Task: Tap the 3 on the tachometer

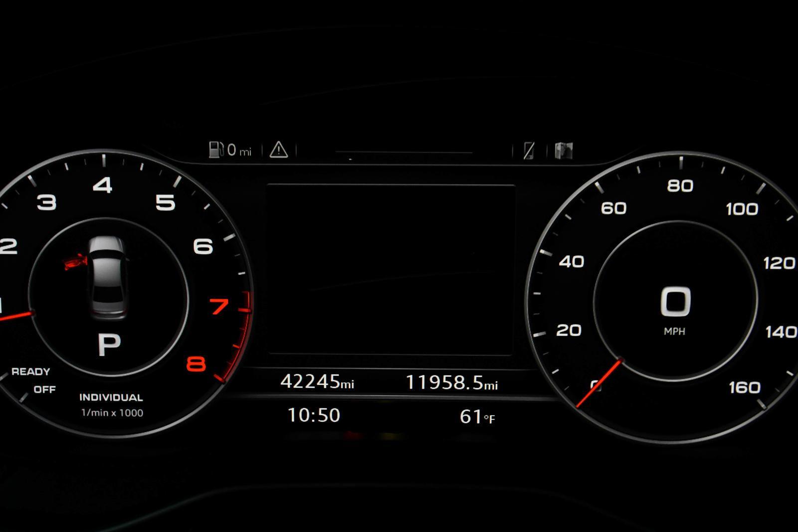Action: [47, 202]
